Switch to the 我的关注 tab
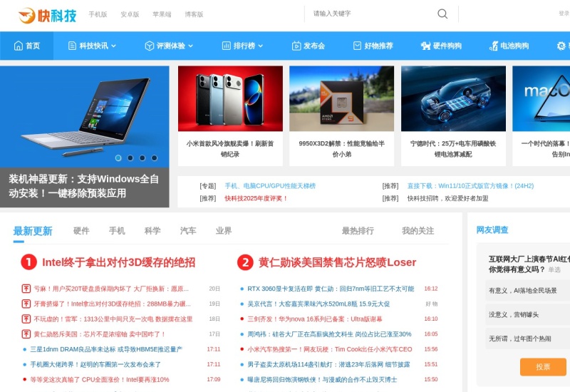Viewport: 570px width, 392px height. 418,231
